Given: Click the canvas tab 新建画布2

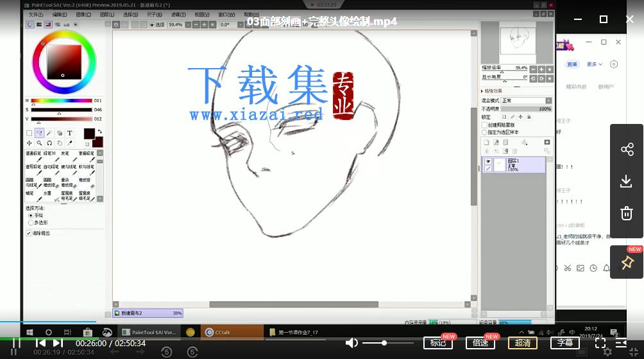Looking at the screenshot, I should (148, 313).
